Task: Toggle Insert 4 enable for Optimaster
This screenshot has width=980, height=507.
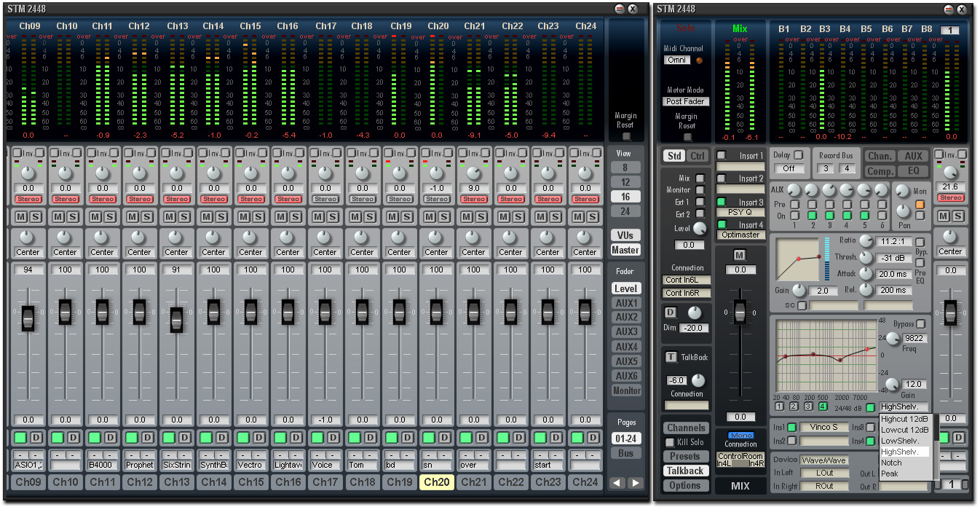Action: click(722, 224)
